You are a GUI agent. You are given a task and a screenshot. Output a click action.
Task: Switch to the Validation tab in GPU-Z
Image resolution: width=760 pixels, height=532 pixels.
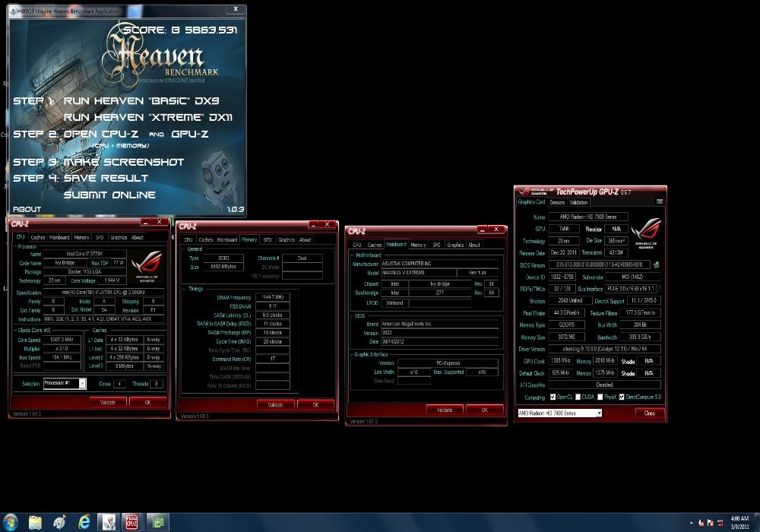tap(578, 202)
